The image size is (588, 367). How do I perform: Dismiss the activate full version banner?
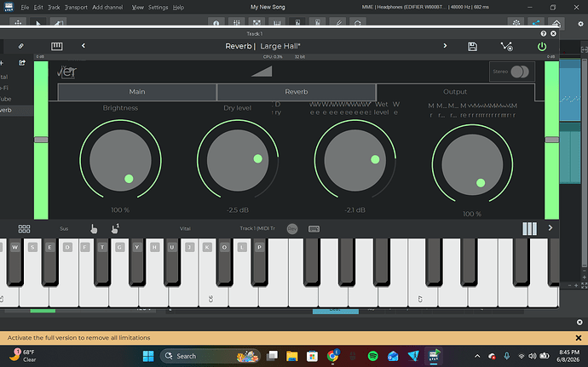[579, 338]
